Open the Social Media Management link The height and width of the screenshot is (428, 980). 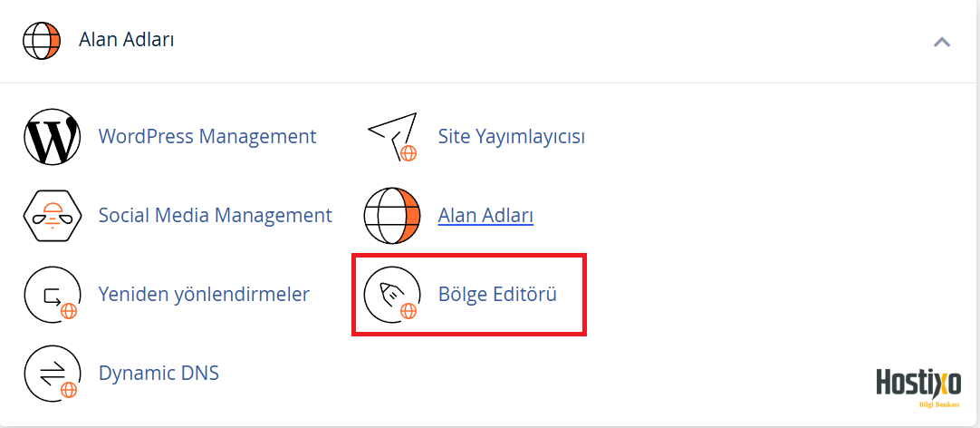tap(215, 216)
